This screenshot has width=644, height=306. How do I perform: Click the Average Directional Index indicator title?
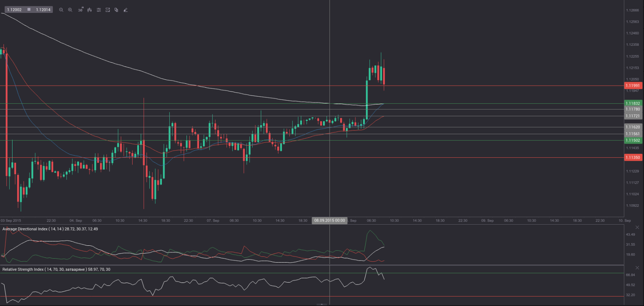pyautogui.click(x=50, y=229)
